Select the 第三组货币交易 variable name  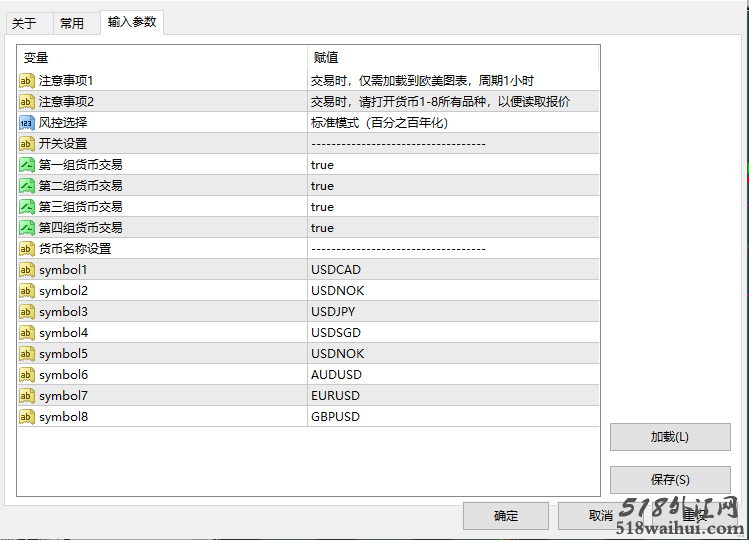pyautogui.click(x=81, y=207)
